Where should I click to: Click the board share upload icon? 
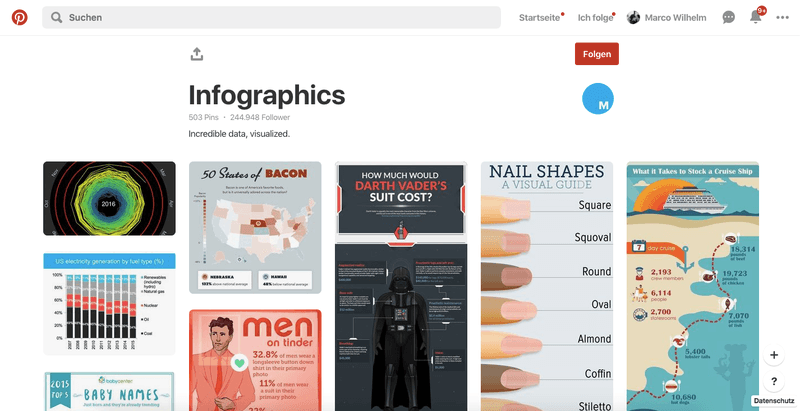(x=197, y=54)
